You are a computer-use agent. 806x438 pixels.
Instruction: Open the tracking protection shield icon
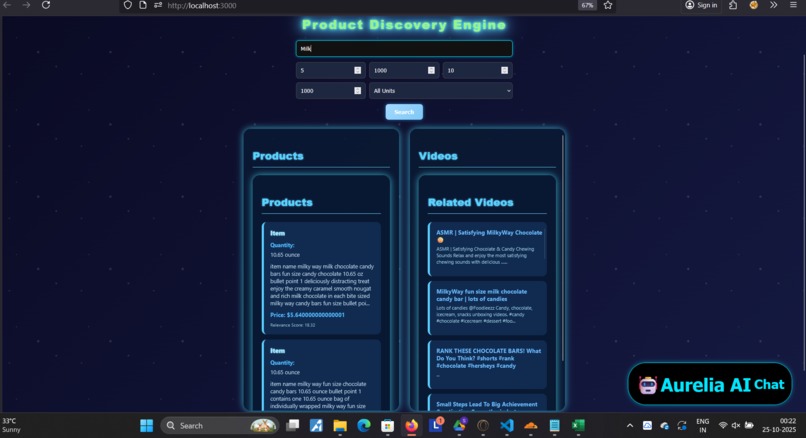pyautogui.click(x=127, y=5)
